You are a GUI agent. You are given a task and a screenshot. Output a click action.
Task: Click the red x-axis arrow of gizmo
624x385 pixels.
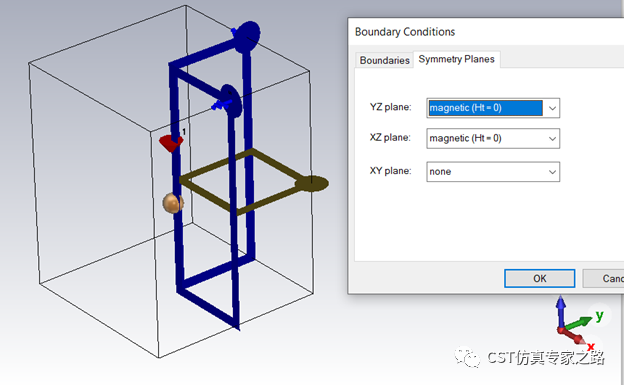click(x=573, y=336)
